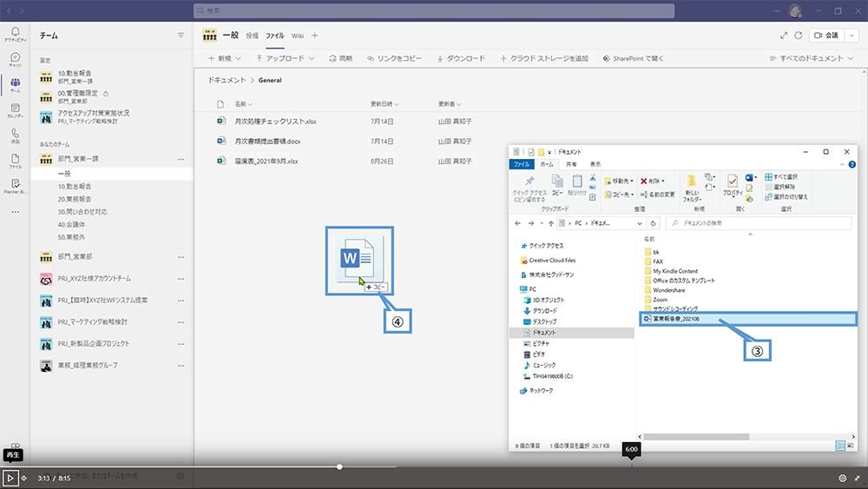The image size is (868, 489).
Task: Expand 移動先 dropdown in Explorer ribbon
Action: tap(619, 181)
